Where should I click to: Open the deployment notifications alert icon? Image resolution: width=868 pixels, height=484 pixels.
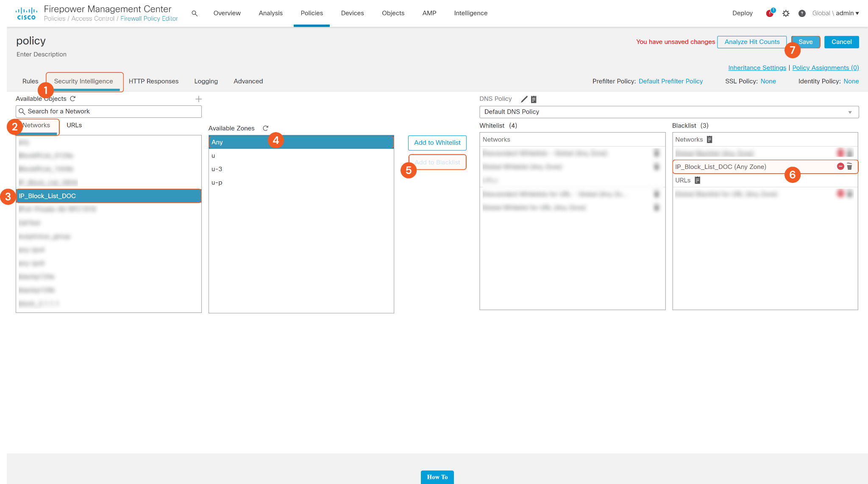pos(770,14)
